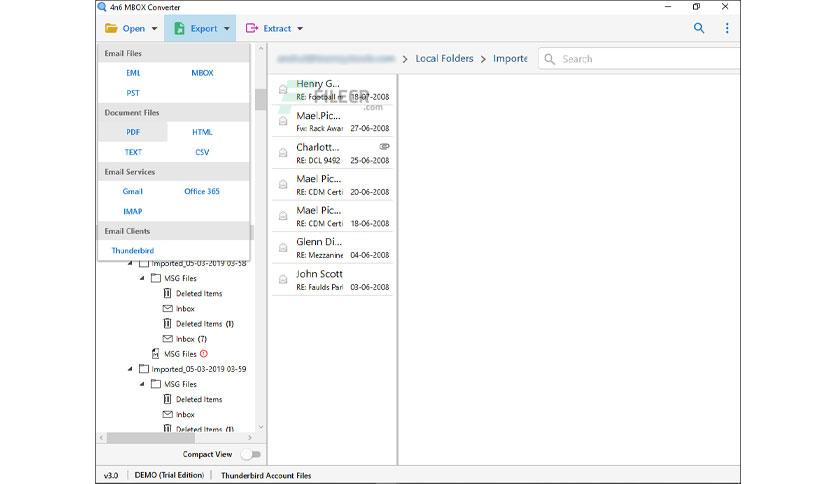Click the magnifier search icon in the toolbar
The image size is (836, 484).
[699, 28]
